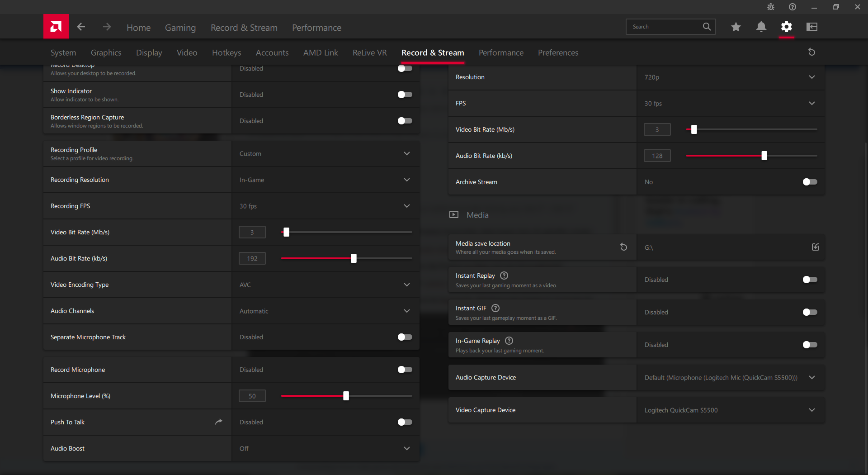This screenshot has height=475, width=868.
Task: Click streaming Video Bit Rate slider handle
Action: click(x=694, y=129)
